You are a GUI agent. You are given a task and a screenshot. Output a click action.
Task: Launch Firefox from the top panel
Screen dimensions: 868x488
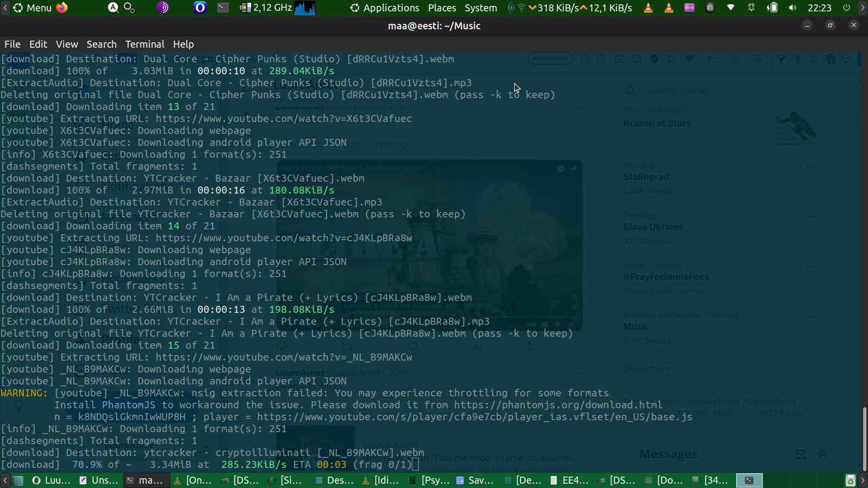point(62,8)
